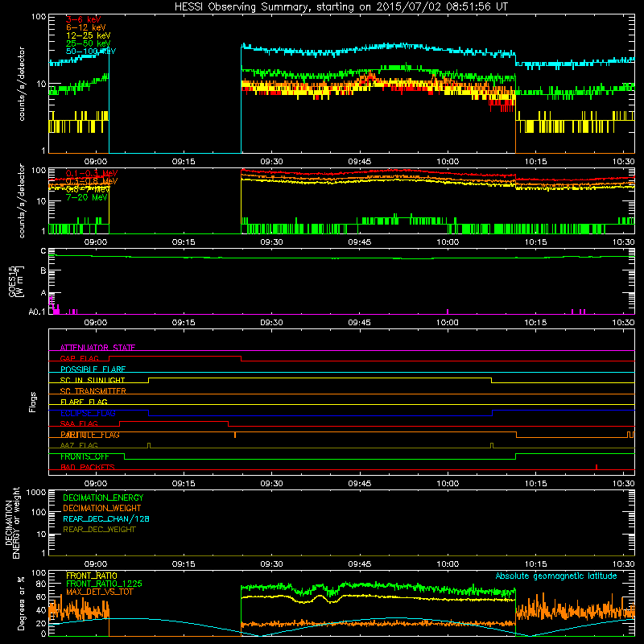The width and height of the screenshot is (644, 644).
Task: Click the bad packets spike marker
Action: pyautogui.click(x=597, y=467)
